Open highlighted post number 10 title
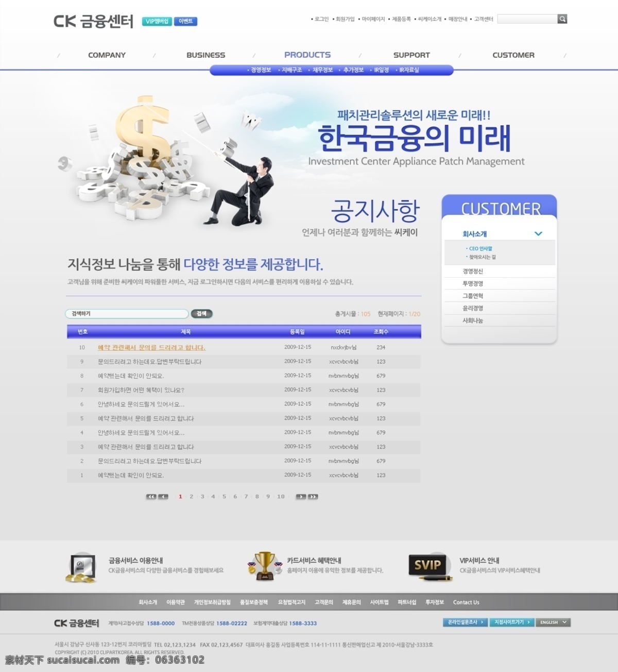Screen dimensions: 618x672 click(x=151, y=348)
